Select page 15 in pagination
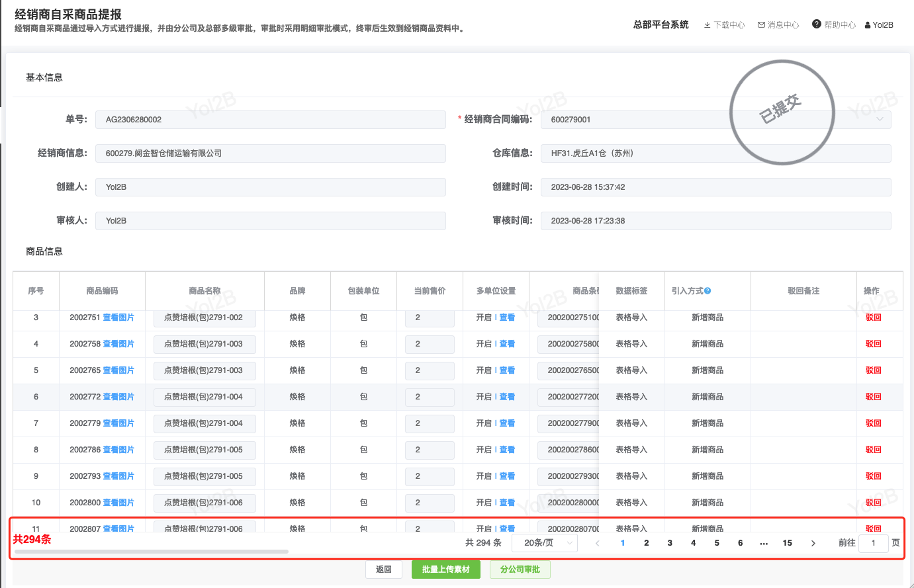The image size is (914, 588). point(787,543)
